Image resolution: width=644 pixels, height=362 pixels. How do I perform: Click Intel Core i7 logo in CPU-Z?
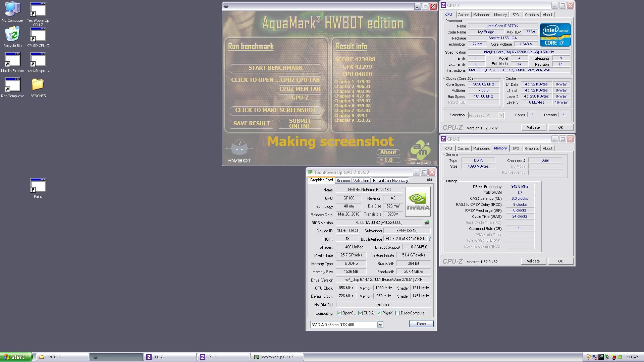(x=555, y=35)
